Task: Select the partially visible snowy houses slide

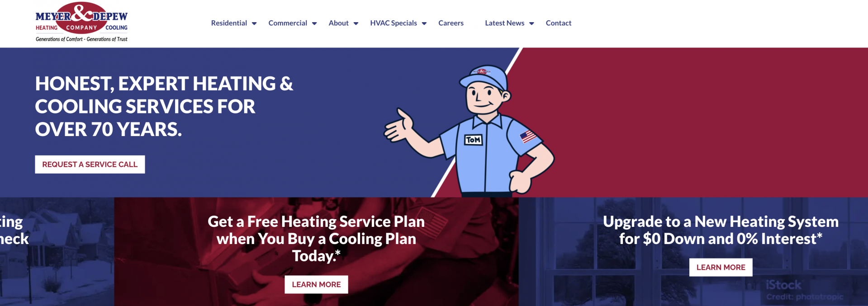Action: pos(57,252)
